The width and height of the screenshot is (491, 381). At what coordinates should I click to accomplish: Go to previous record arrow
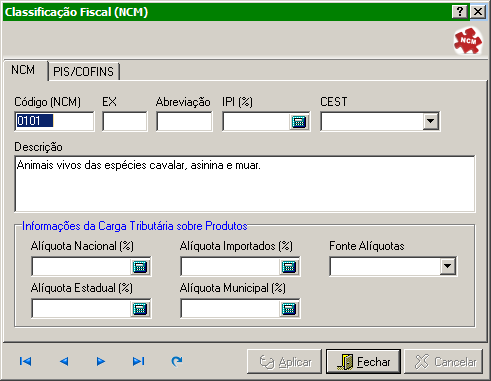(x=64, y=361)
